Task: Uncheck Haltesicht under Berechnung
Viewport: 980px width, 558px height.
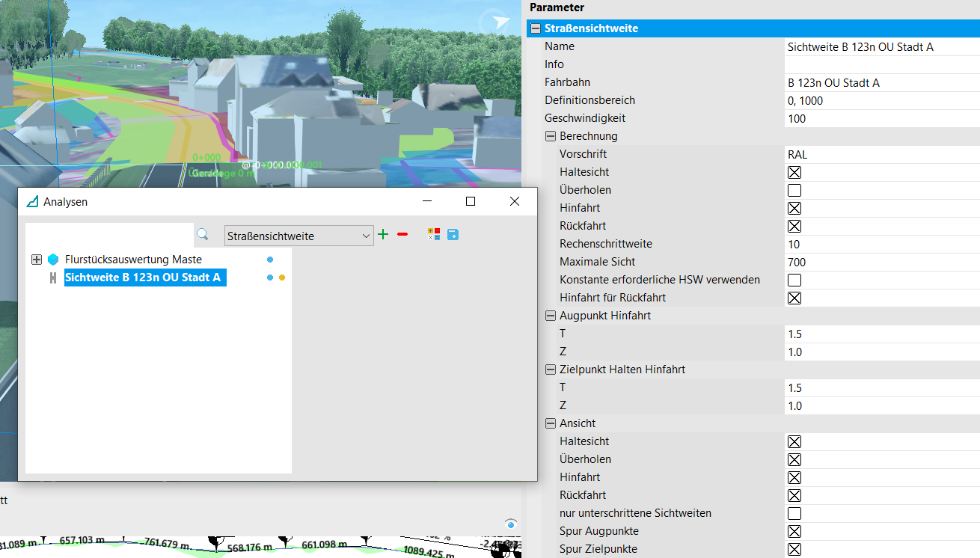Action: [794, 172]
